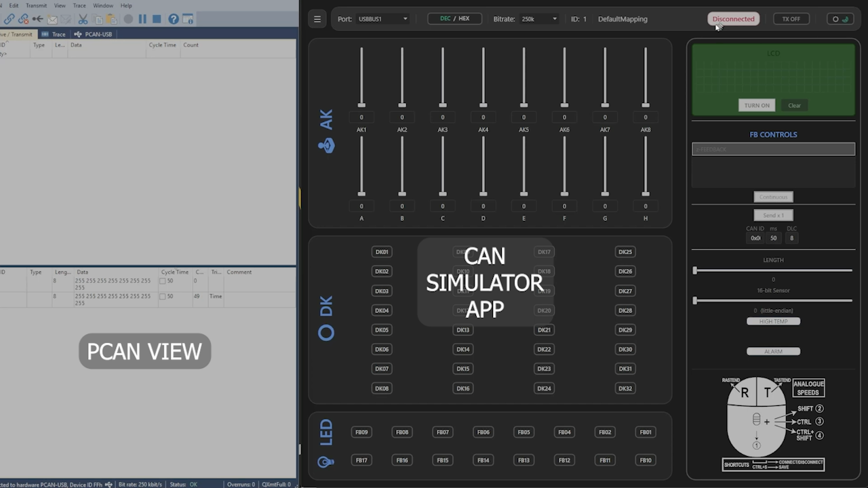Click the AK1 vertical slider handle
Viewport: 868px width, 488px height.
point(361,105)
